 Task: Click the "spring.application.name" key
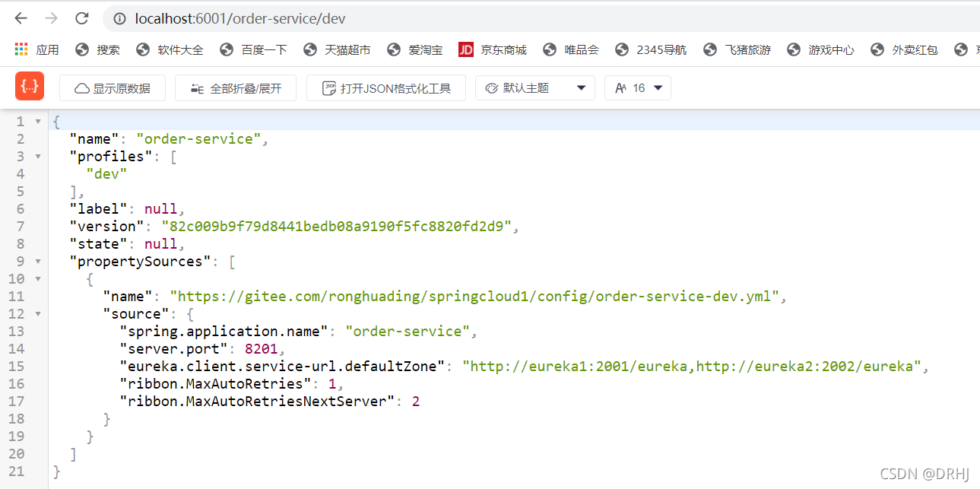(224, 332)
